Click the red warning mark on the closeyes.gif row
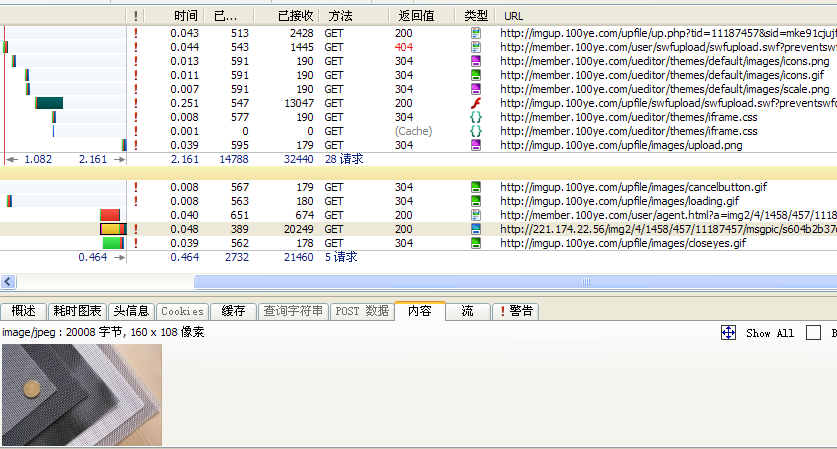837x449 pixels. coord(136,243)
